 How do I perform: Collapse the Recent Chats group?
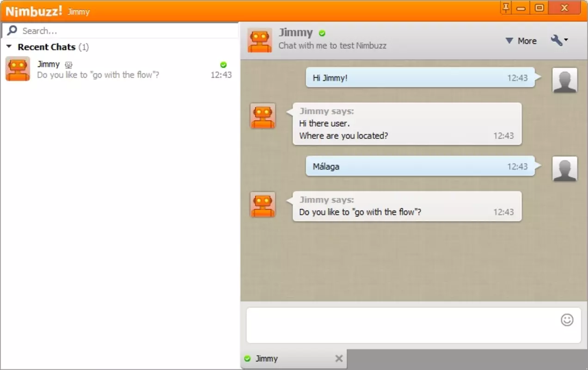(9, 47)
